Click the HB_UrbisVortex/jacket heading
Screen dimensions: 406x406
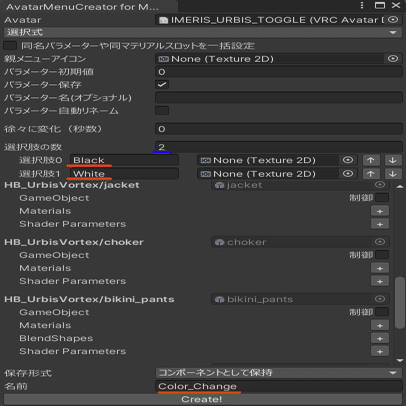pos(72,185)
